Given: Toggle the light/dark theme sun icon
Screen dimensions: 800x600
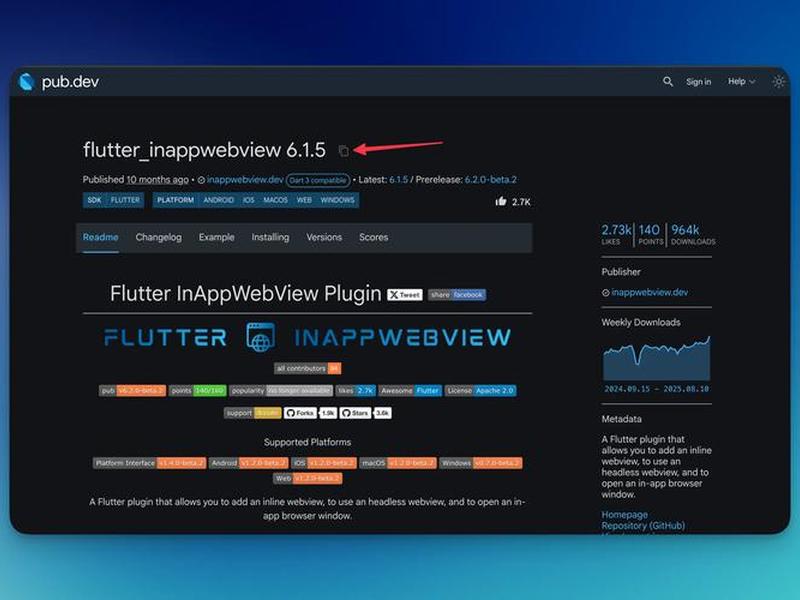Looking at the screenshot, I should pos(778,82).
